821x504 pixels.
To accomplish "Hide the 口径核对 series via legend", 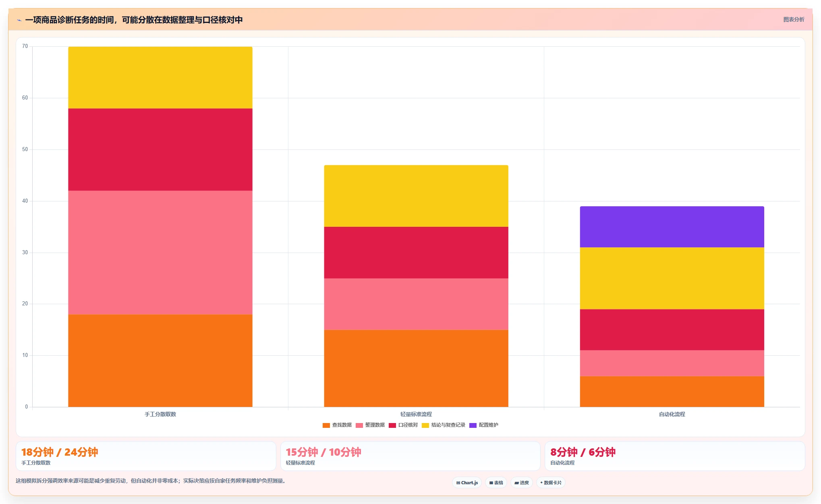I will (403, 425).
